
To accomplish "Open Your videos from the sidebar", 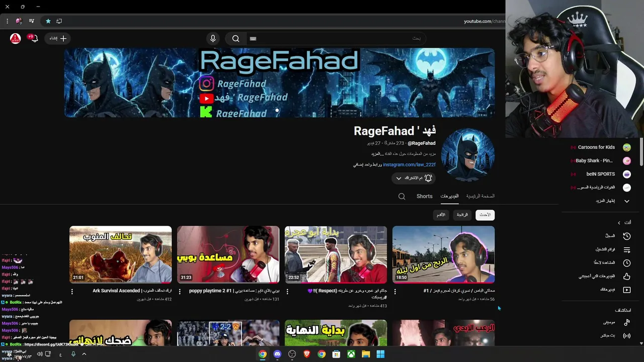I will tap(615, 290).
